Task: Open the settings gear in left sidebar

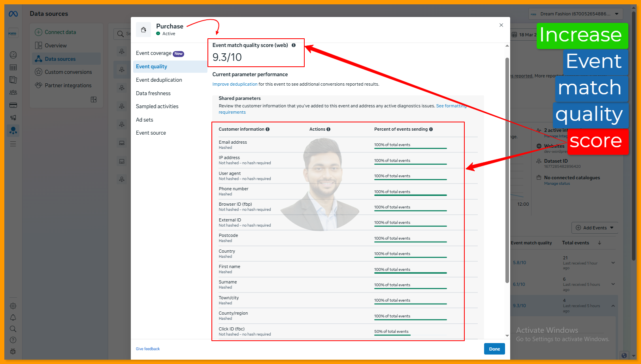Action: 13,306
